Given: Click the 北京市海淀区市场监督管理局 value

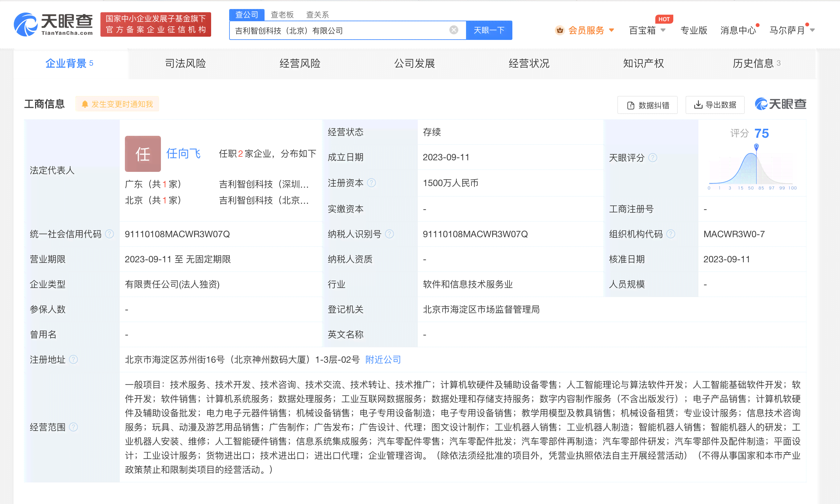Looking at the screenshot, I should coord(481,309).
